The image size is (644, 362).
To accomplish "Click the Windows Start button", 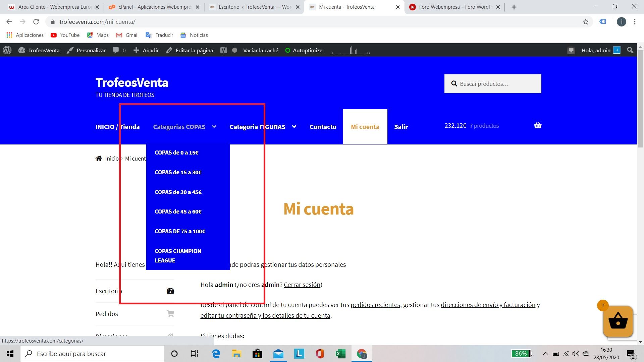I will (10, 354).
